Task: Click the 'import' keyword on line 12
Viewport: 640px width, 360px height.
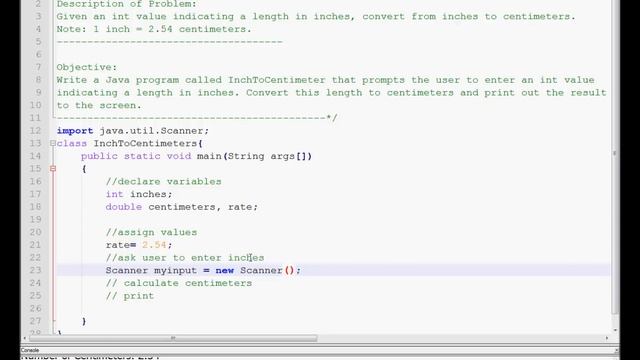Action: [x=75, y=131]
